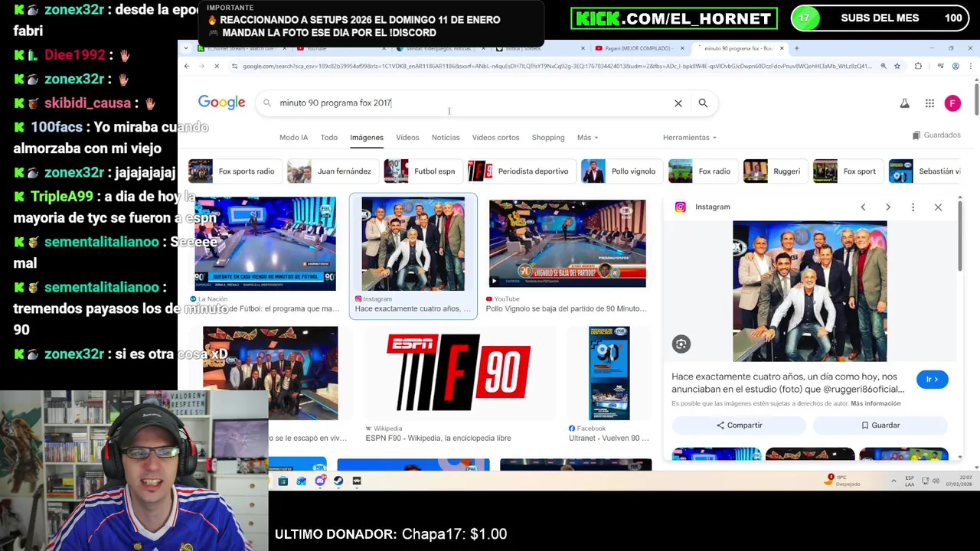The width and height of the screenshot is (980, 551).
Task: Switch to Pagani MEJOR COMPILADO tab
Action: pos(639,48)
